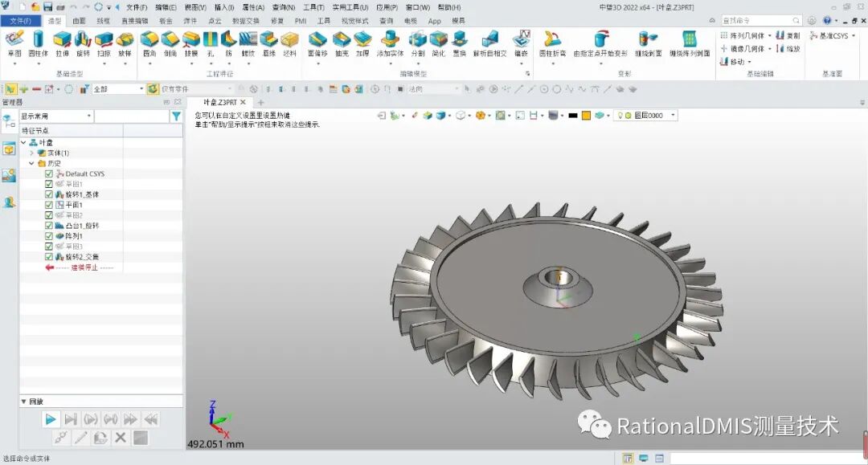868x465 pixels.
Task: Click the playback play button
Action: tap(50, 419)
